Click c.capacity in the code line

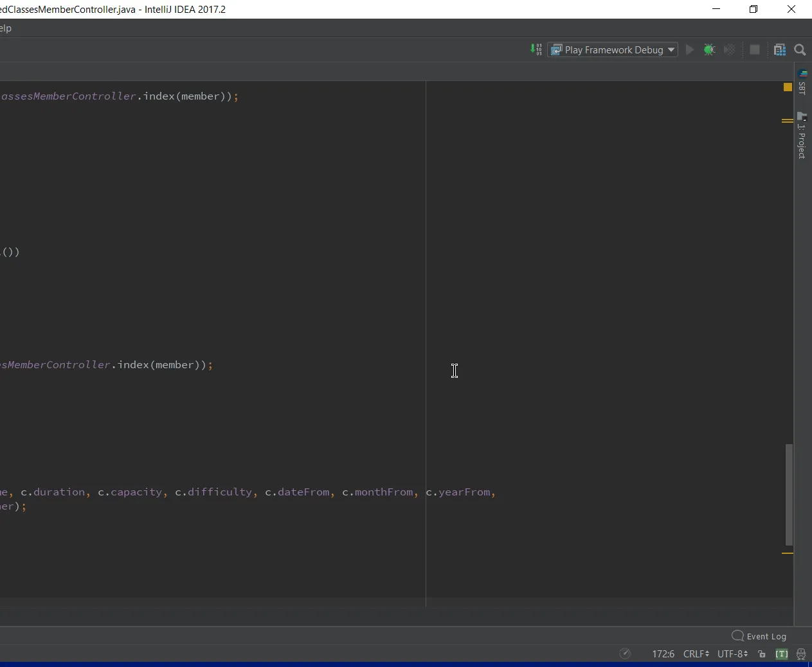point(130,492)
